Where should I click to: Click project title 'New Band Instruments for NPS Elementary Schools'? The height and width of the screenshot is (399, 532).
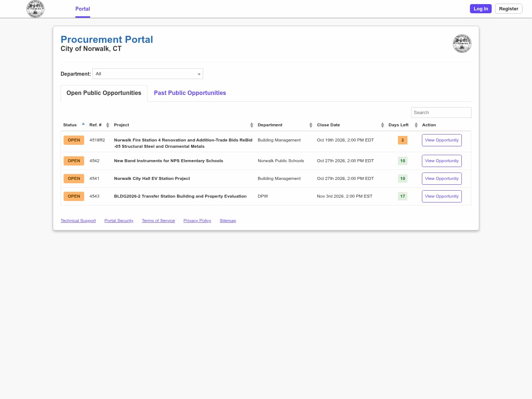pos(168,161)
